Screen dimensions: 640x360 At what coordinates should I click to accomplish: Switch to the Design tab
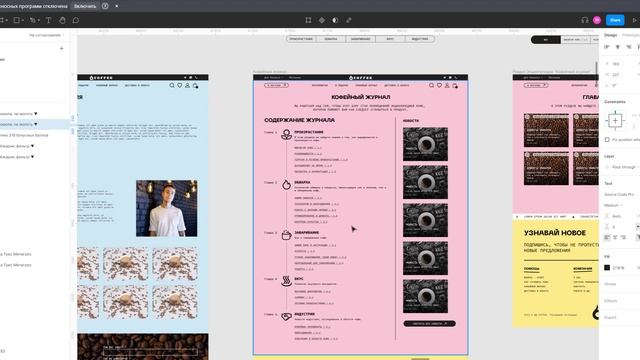611,35
